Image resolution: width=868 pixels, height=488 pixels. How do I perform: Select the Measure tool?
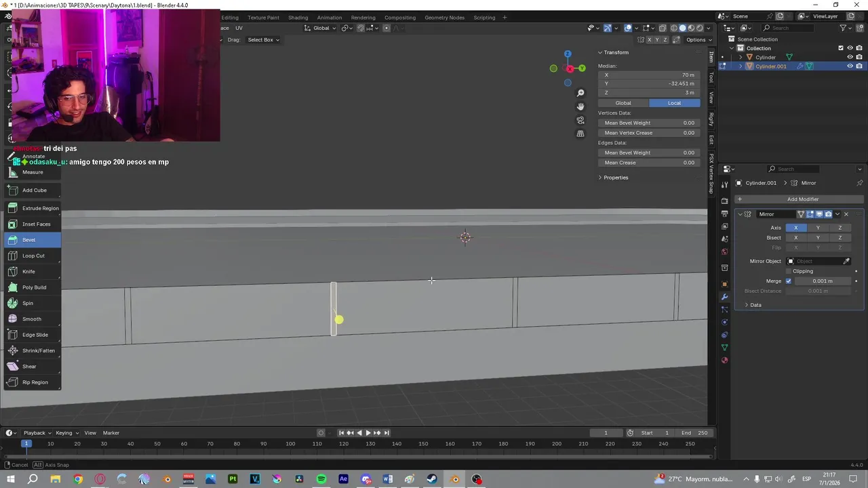pos(33,172)
